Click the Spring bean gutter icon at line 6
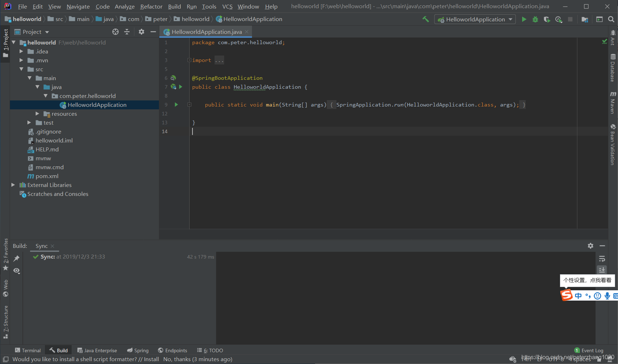Screen dimensions: 618x364 point(173,78)
